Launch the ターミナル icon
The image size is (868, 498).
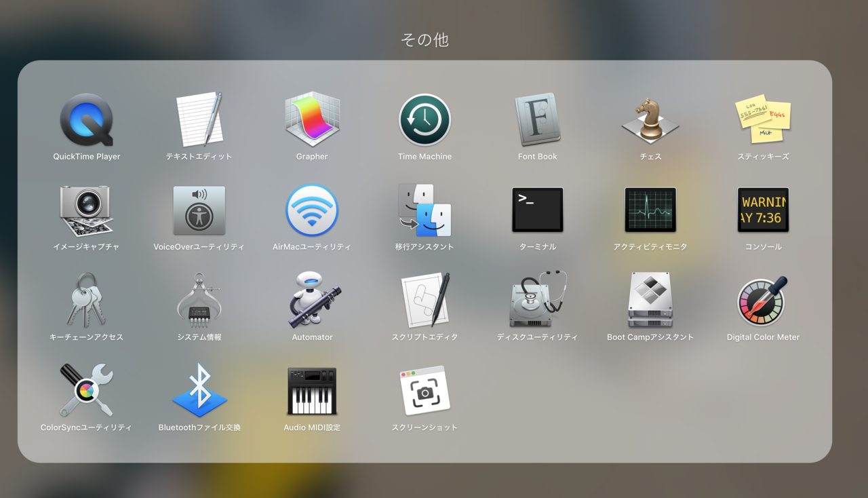(538, 210)
